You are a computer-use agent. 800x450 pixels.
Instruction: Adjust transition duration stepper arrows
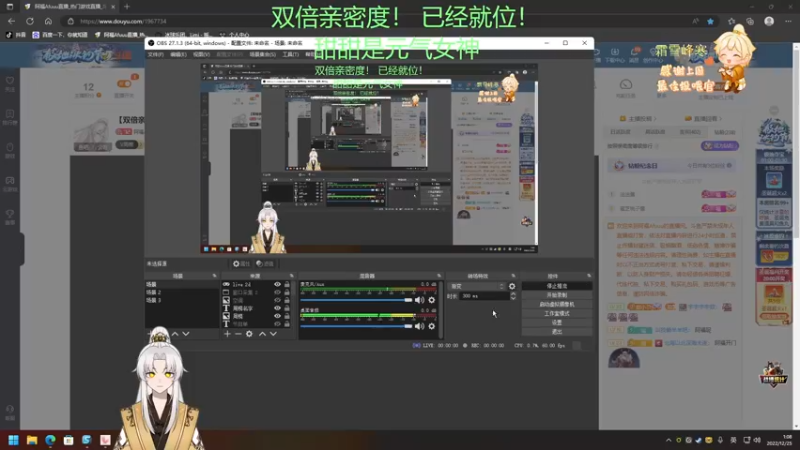click(x=513, y=296)
